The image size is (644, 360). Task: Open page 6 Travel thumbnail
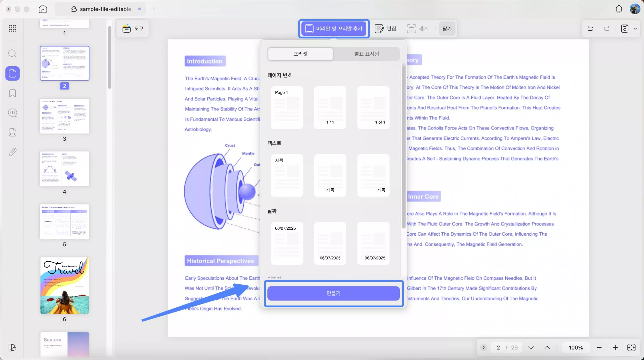pyautogui.click(x=64, y=285)
